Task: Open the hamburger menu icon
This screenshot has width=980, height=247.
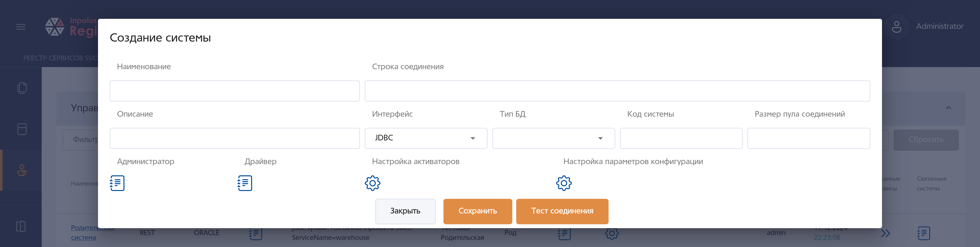Action: 21,27
